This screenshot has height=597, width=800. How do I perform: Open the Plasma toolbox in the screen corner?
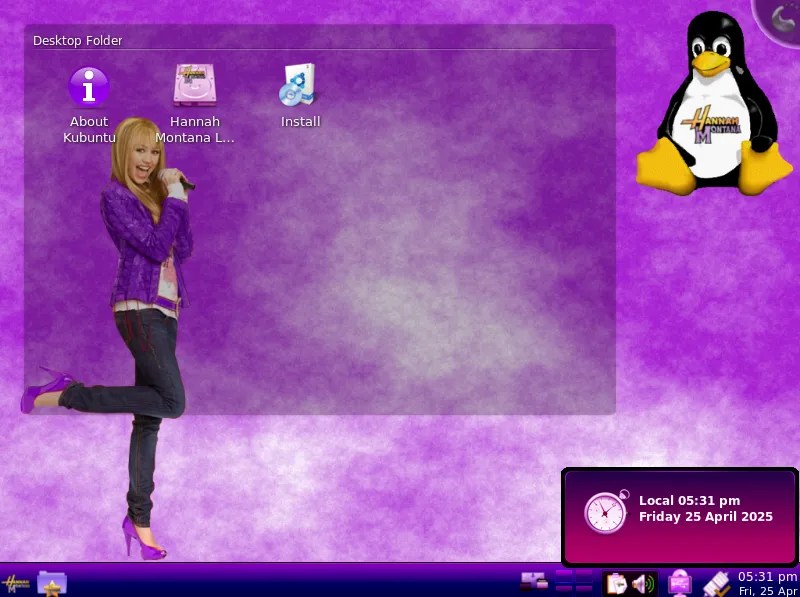click(x=781, y=19)
